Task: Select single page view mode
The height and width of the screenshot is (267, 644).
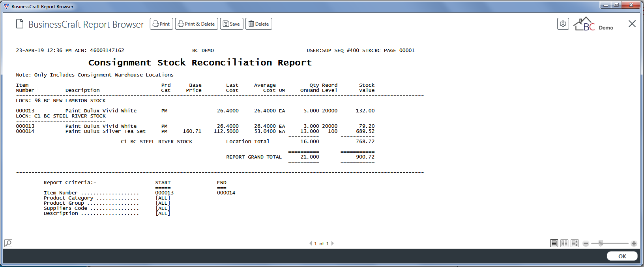Action: pos(554,243)
